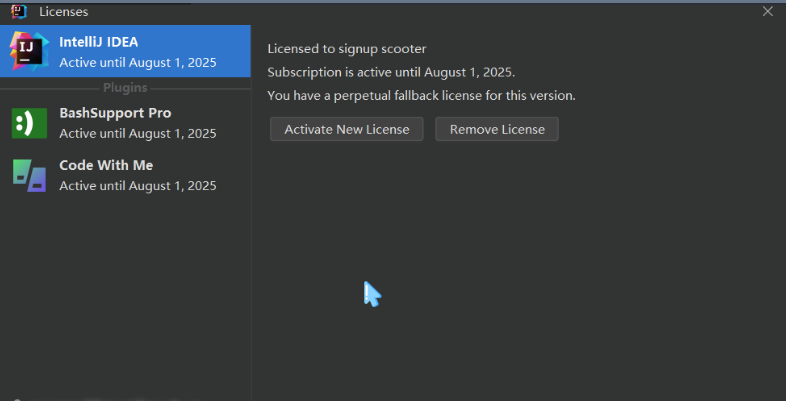Screen dimensions: 786x401
Task: Select the BashSupport Pro plugin name
Action: pos(115,113)
